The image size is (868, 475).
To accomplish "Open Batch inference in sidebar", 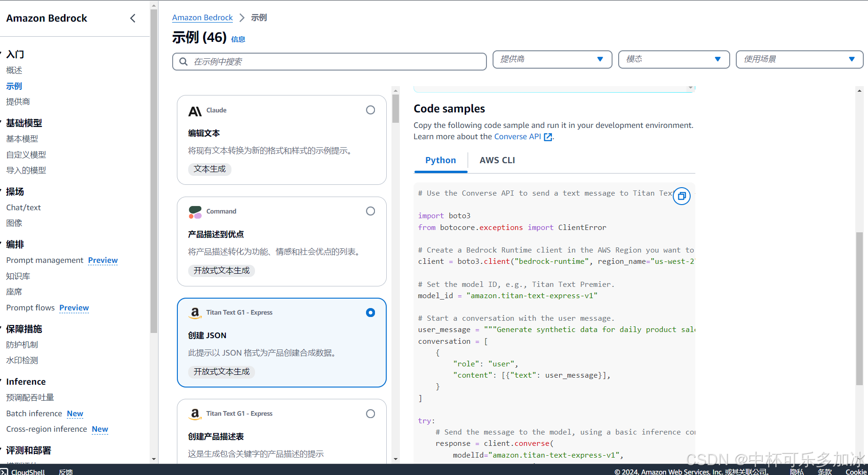I will (34, 413).
